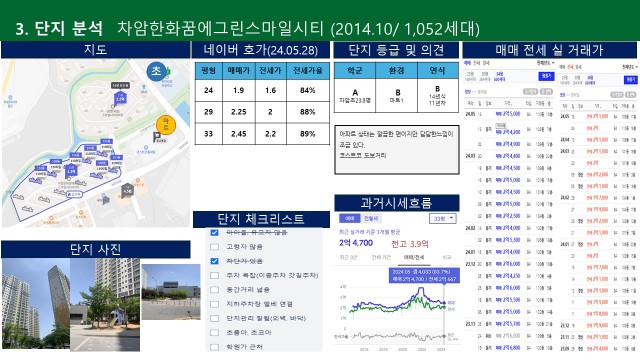Open the playground courtyard photo
This screenshot has width=640, height=360.
click(105, 305)
